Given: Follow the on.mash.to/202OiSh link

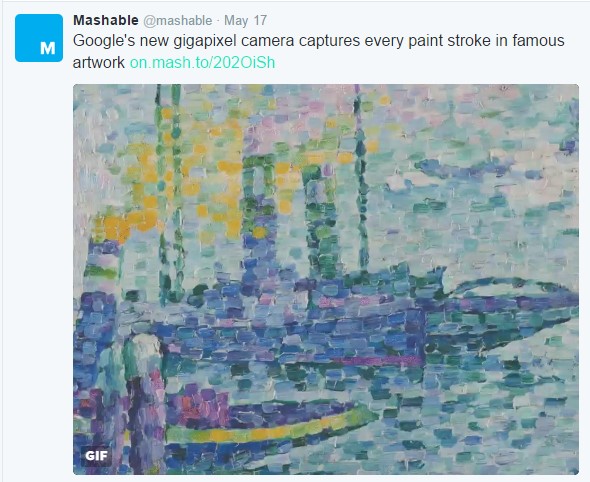Looking at the screenshot, I should click(x=202, y=62).
